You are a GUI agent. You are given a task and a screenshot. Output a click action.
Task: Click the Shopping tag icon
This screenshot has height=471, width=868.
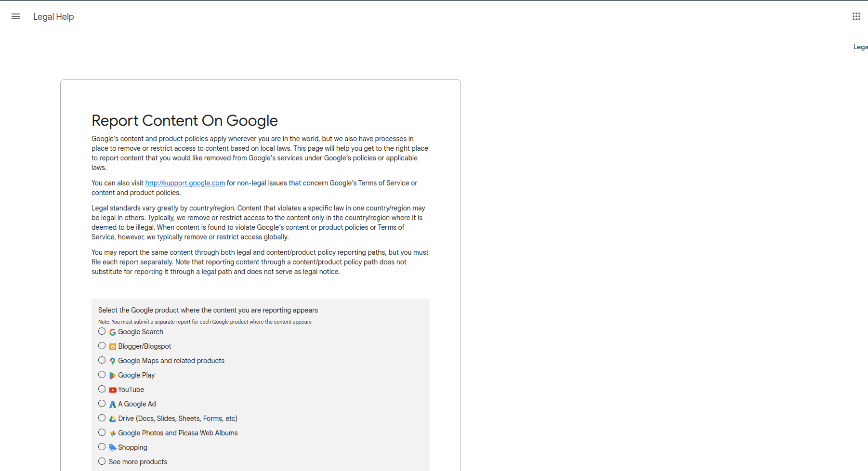112,447
